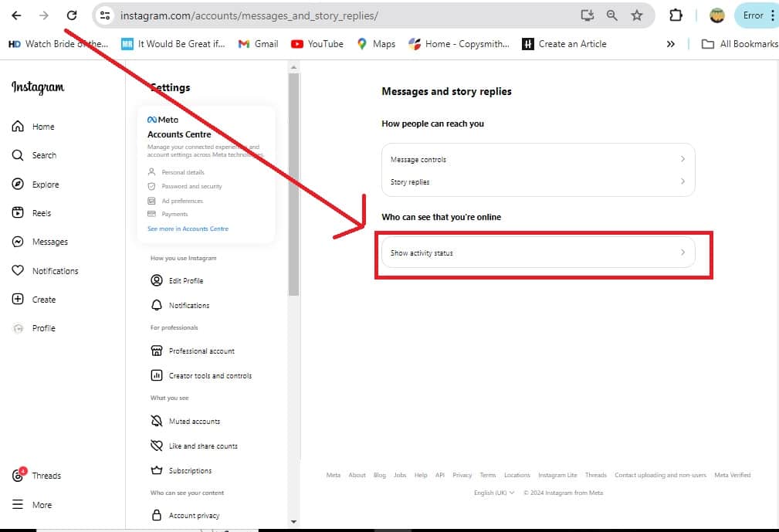This screenshot has height=532, width=779.
Task: Click the Terms footer link
Action: pos(488,475)
